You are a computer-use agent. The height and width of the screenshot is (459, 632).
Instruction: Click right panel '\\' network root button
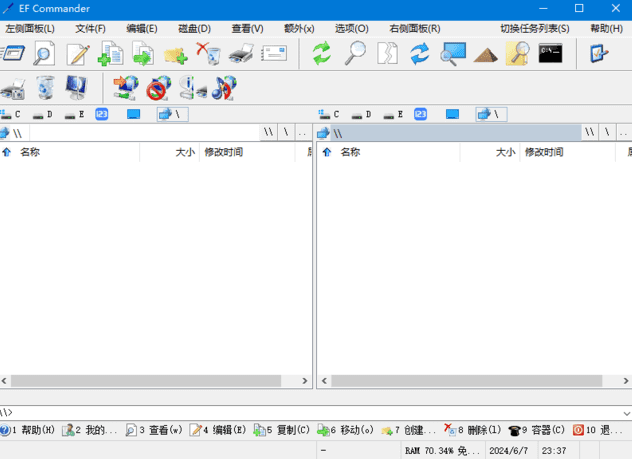(590, 133)
